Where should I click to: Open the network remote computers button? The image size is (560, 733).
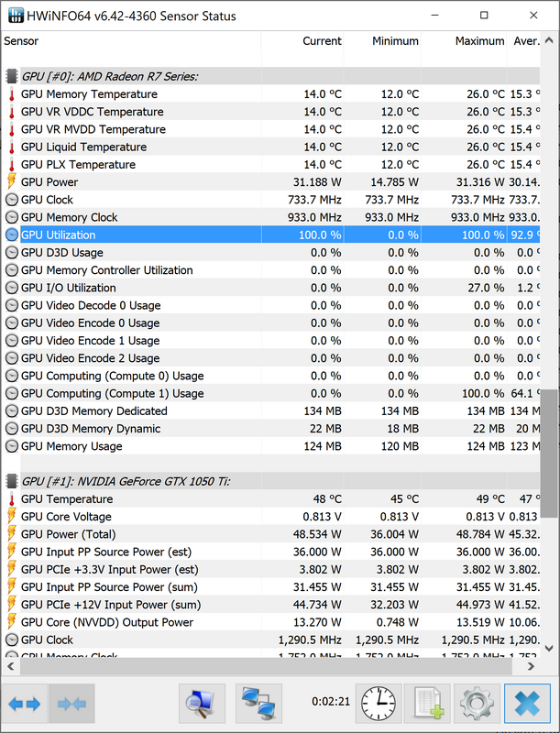click(258, 703)
